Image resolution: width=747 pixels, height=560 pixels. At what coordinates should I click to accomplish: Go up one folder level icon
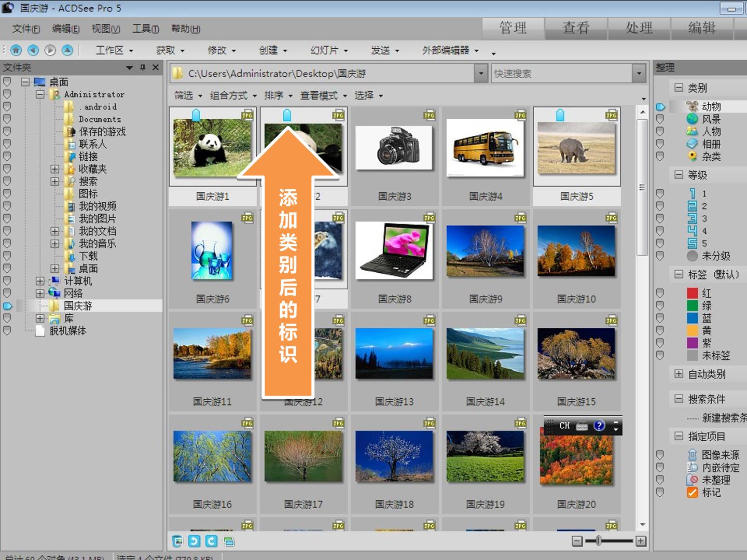(x=67, y=50)
